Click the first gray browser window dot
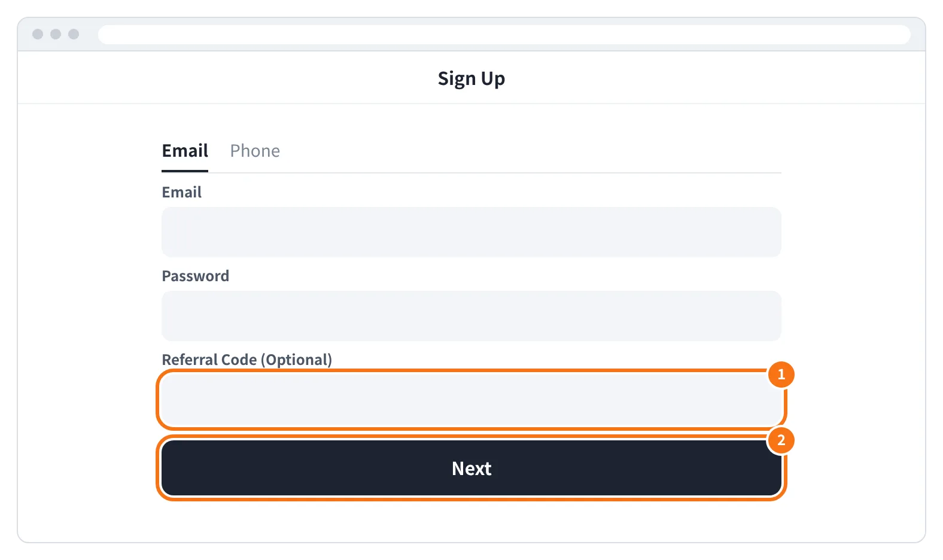 [x=38, y=34]
